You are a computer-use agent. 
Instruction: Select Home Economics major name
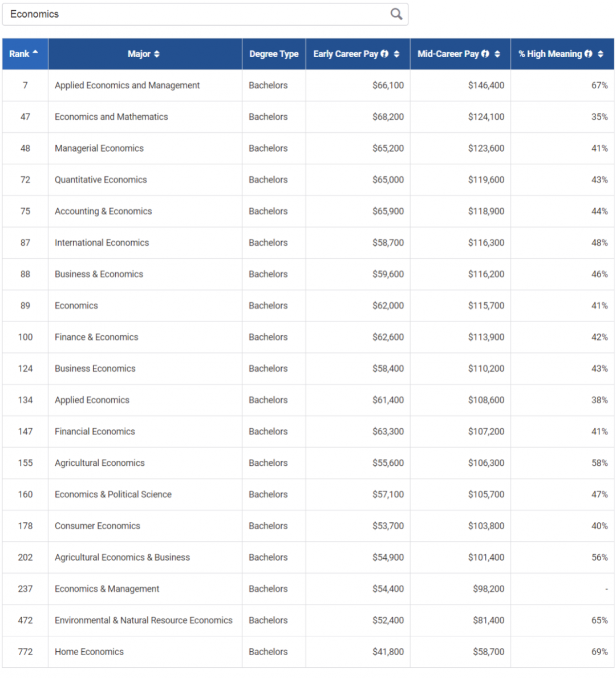click(x=89, y=652)
